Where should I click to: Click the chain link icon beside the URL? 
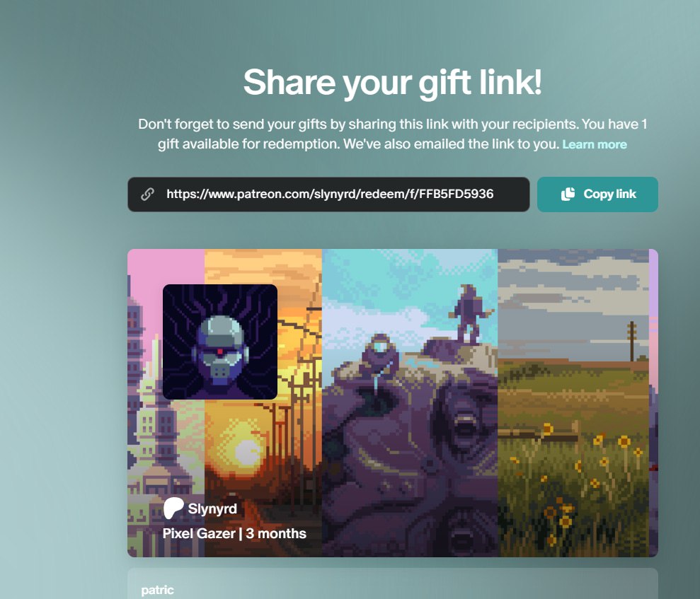147,194
